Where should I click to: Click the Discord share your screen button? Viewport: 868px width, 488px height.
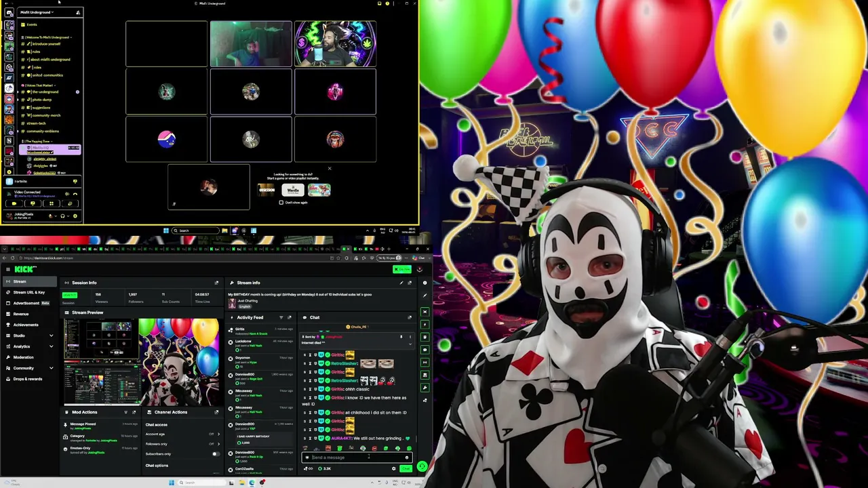[33, 203]
